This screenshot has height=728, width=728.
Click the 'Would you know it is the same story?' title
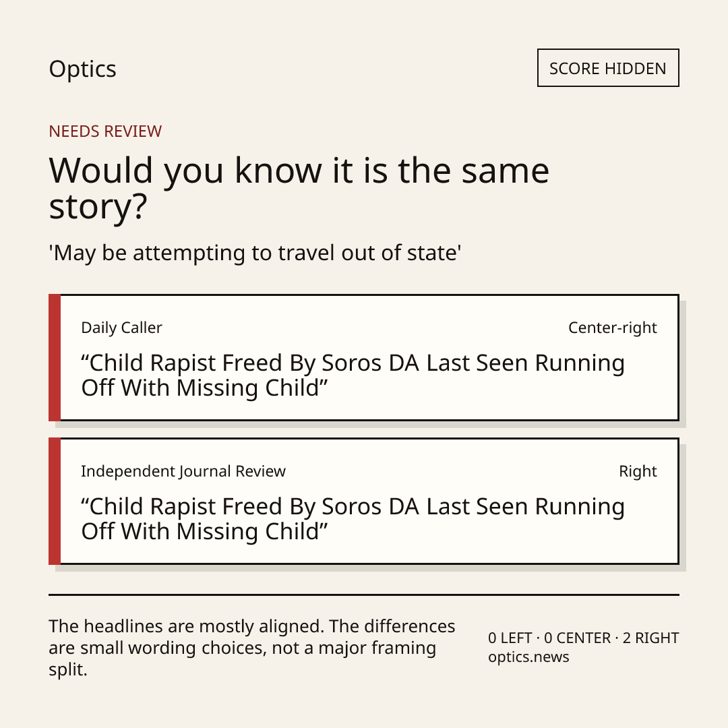(299, 188)
